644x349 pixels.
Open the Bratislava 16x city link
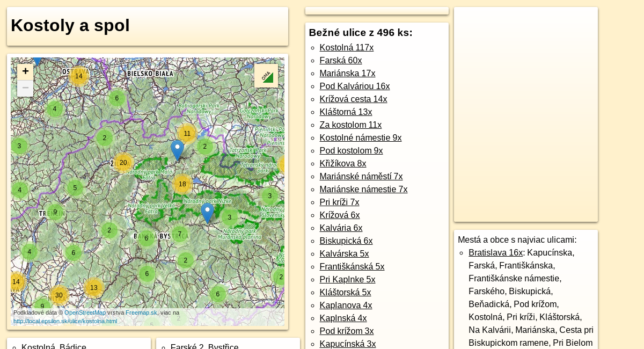click(x=495, y=252)
